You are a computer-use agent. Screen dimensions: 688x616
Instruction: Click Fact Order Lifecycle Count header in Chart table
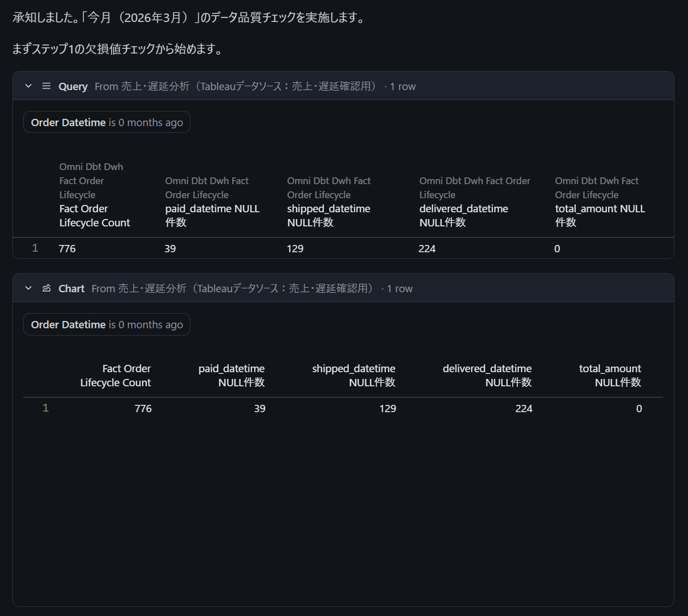pos(116,376)
